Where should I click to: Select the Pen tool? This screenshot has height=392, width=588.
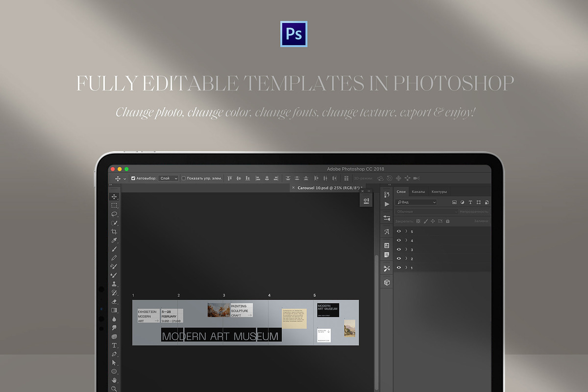click(114, 354)
